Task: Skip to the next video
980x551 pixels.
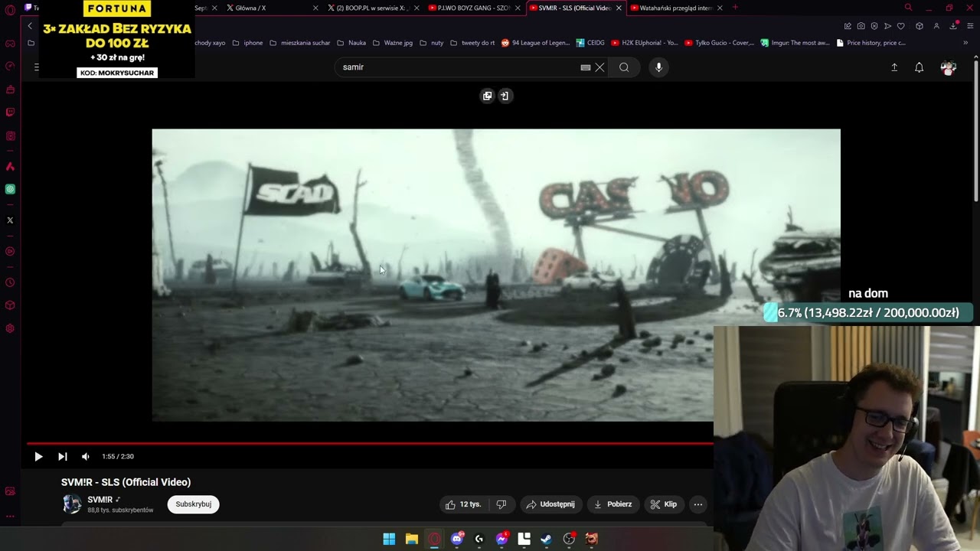Action: [x=63, y=457]
